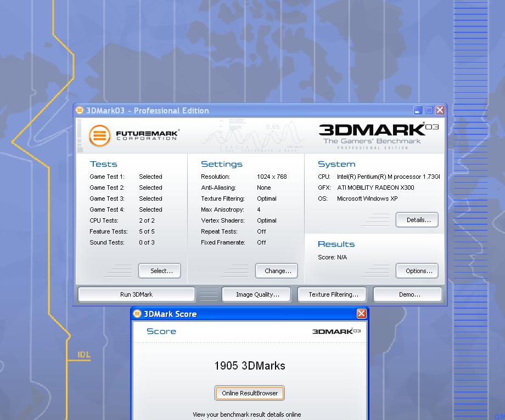The height and width of the screenshot is (420, 505).
Task: Click the 3DMark Score window title icon
Action: tap(137, 314)
